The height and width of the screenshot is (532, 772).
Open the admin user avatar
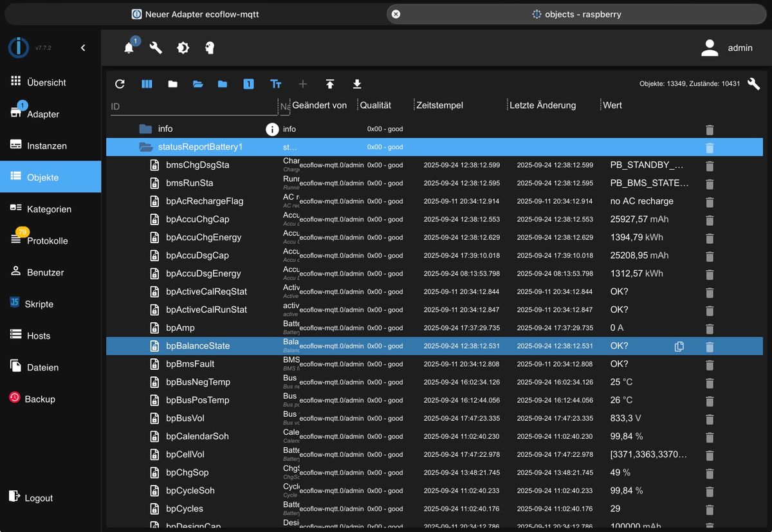pos(710,48)
